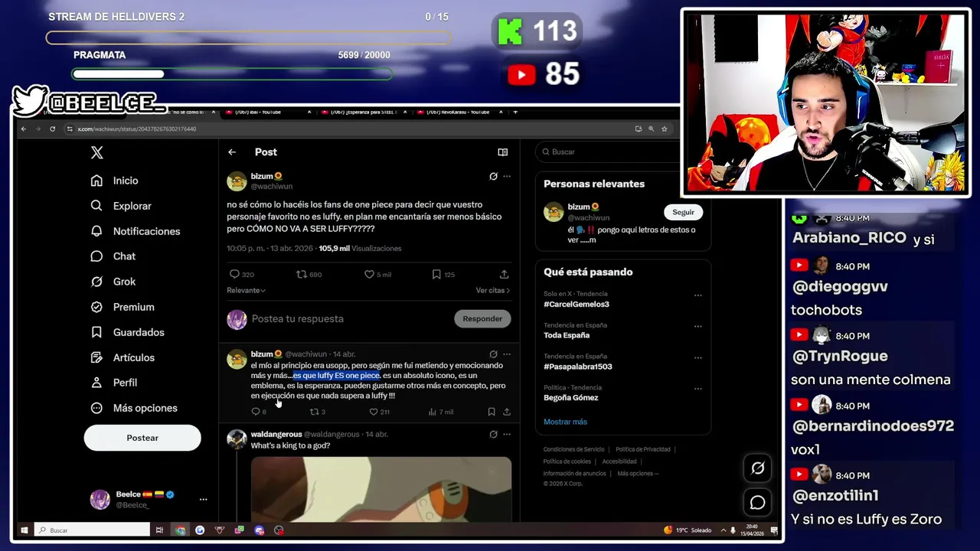Open more options for Begoña Gómez trend
This screenshot has width=980, height=551.
click(x=697, y=389)
